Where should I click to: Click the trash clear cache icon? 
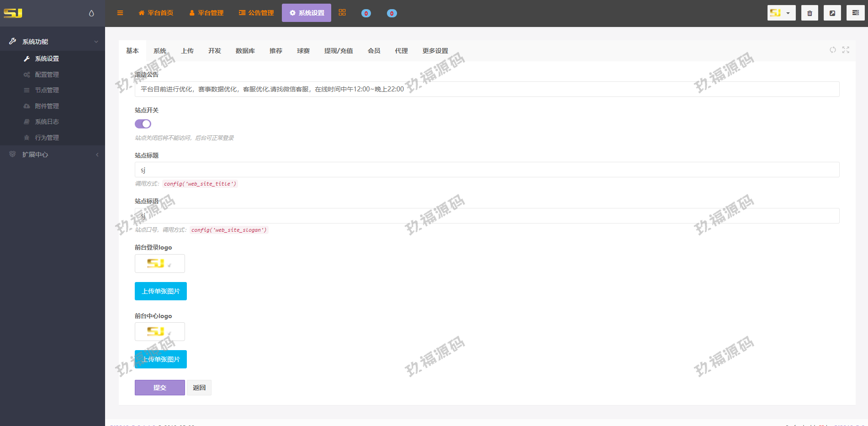click(810, 13)
